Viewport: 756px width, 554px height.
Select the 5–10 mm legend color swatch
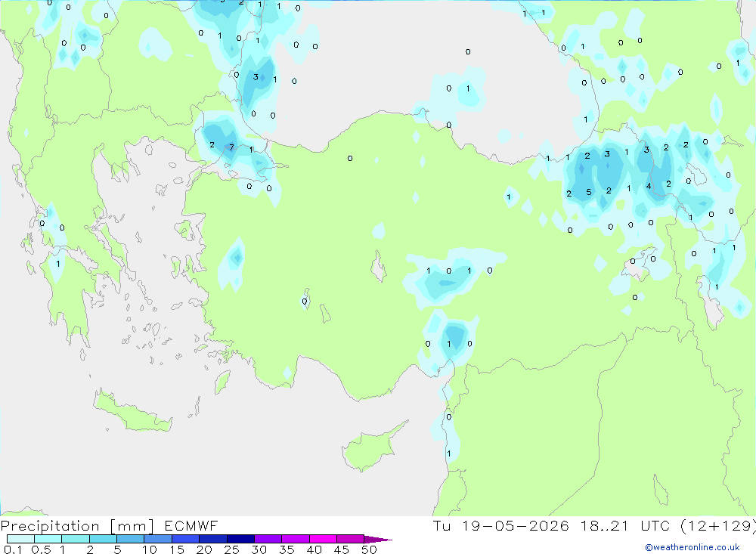[130, 539]
